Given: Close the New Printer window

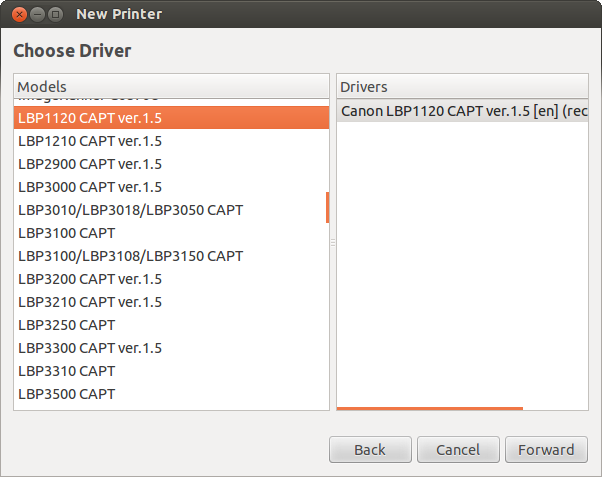Looking at the screenshot, I should tap(19, 15).
